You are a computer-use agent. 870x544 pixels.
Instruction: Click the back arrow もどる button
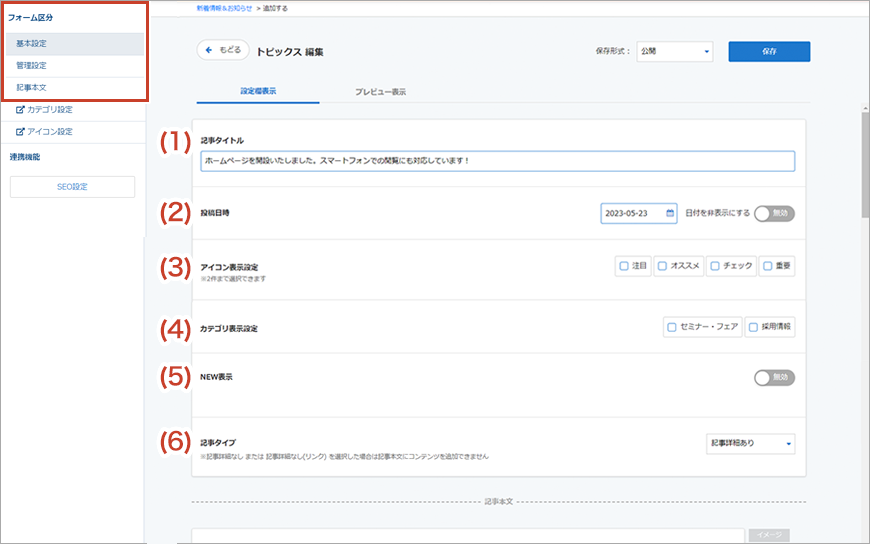(221, 50)
